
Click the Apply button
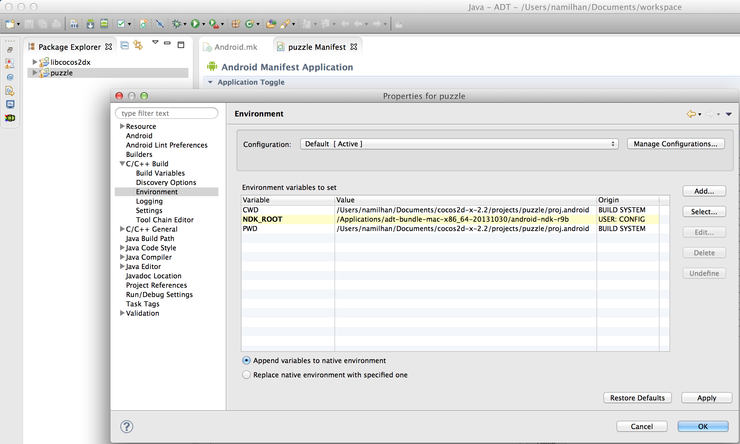706,398
